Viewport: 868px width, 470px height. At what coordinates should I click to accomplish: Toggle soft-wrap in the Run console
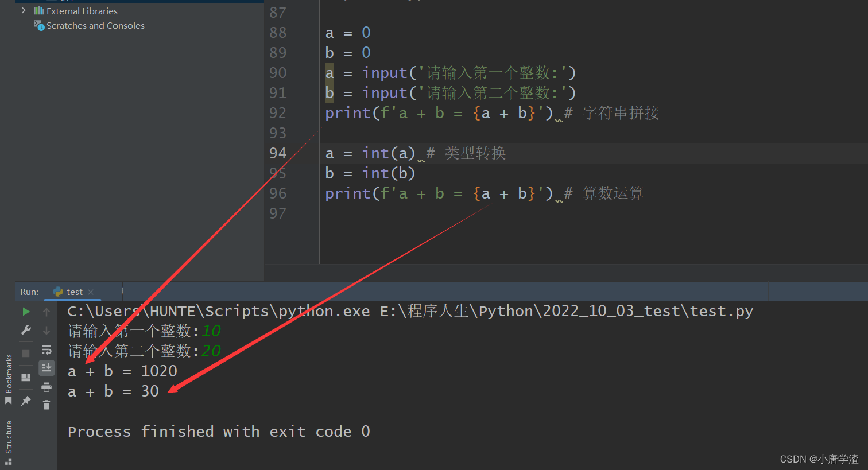pyautogui.click(x=46, y=349)
